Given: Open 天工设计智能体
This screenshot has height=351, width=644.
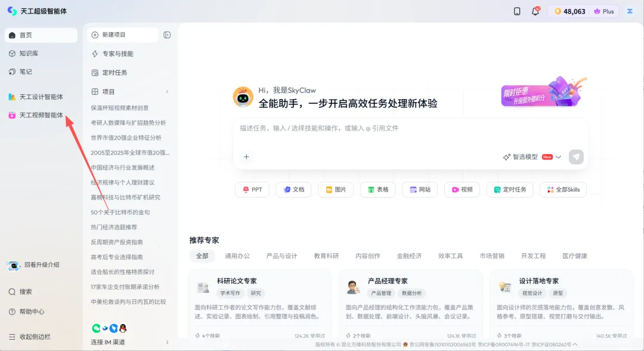Looking at the screenshot, I should [x=41, y=97].
